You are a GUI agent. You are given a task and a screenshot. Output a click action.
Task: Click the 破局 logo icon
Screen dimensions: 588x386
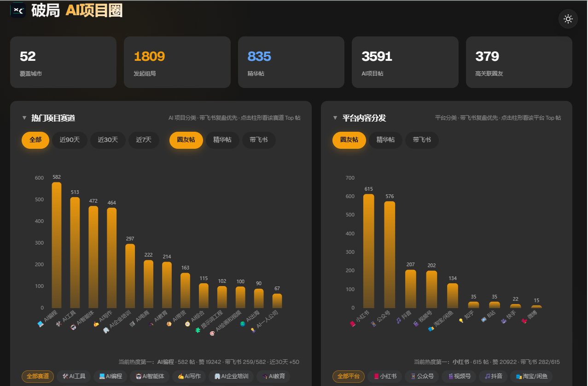coord(18,10)
